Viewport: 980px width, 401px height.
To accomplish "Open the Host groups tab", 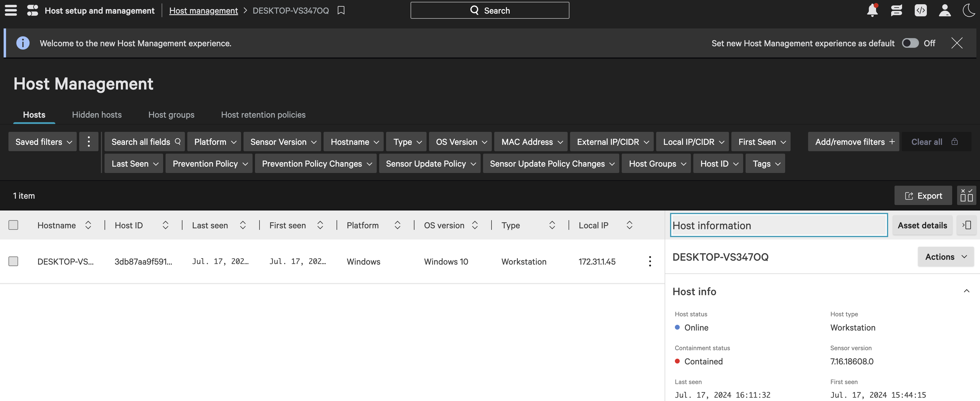I will tap(171, 115).
